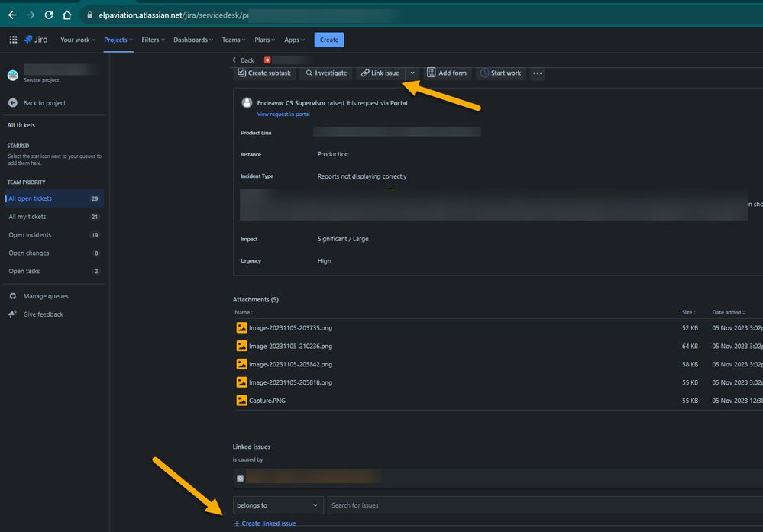
Task: Click Significant / Large impact value
Action: pyautogui.click(x=343, y=239)
